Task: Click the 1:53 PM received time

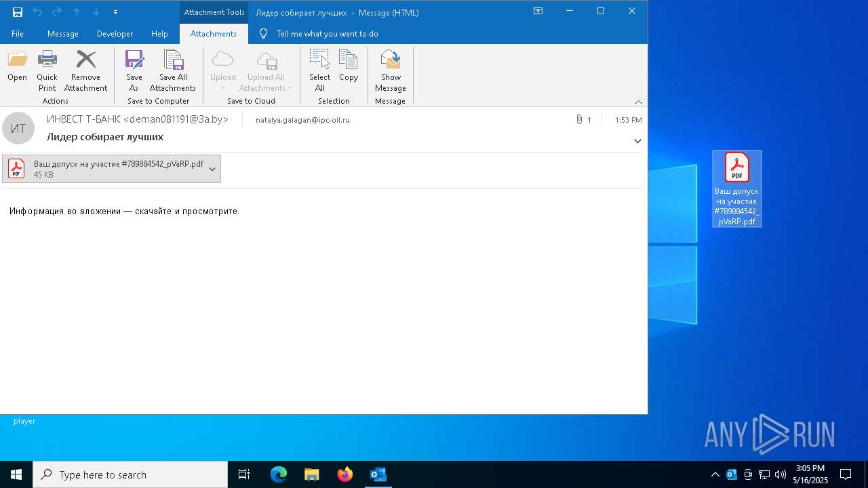Action: [628, 120]
